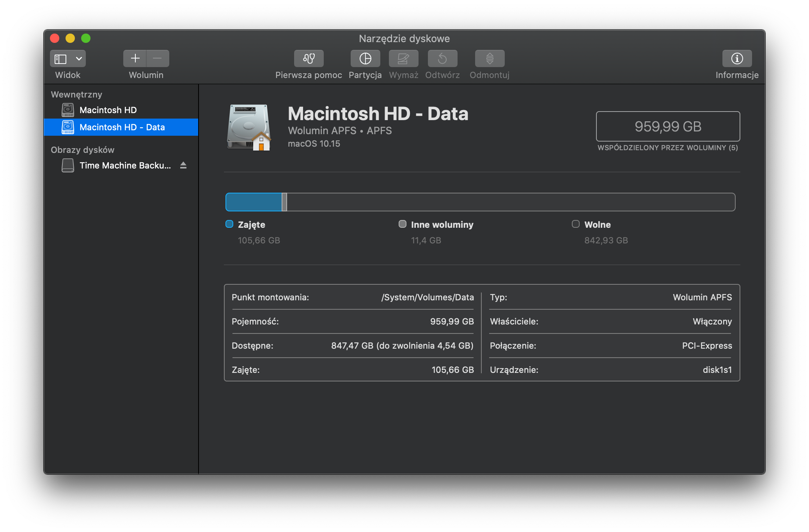Click the blue used segment of storage bar

point(254,202)
